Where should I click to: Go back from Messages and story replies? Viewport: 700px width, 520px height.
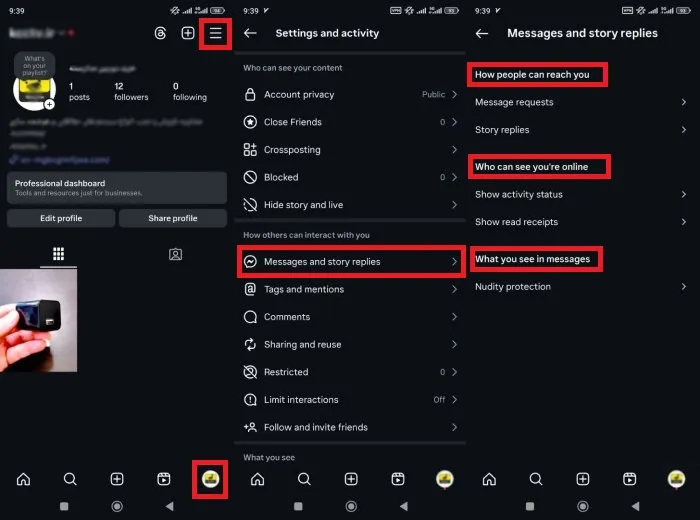[482, 33]
